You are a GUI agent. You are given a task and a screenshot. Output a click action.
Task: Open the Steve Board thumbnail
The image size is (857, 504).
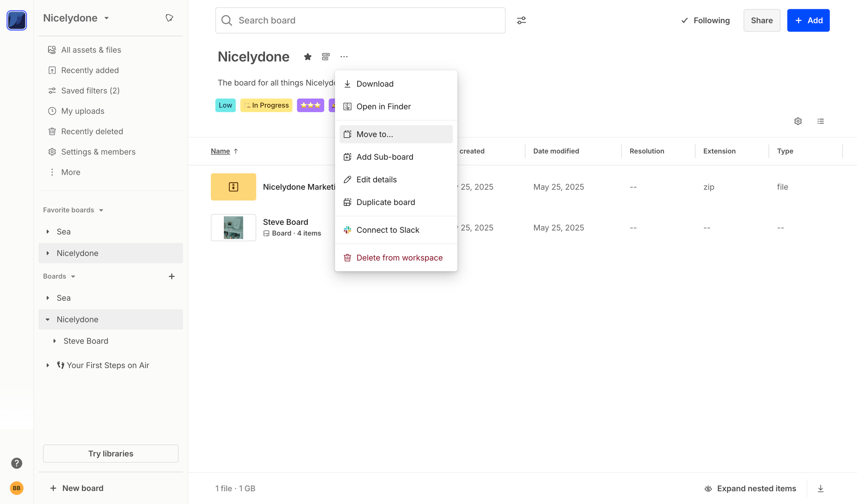(x=234, y=227)
